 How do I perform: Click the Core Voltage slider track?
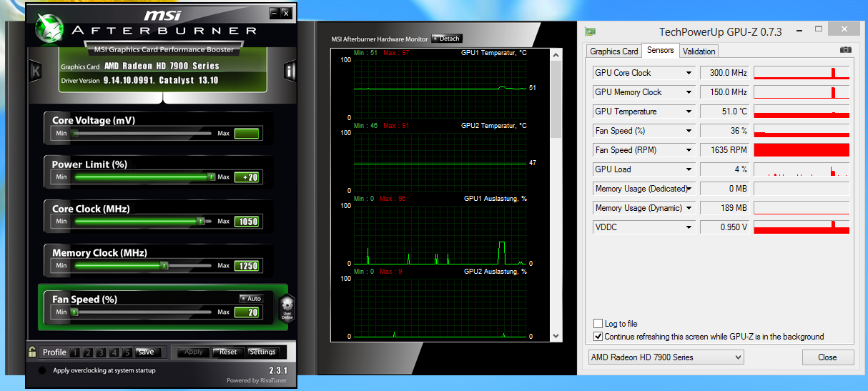click(143, 134)
